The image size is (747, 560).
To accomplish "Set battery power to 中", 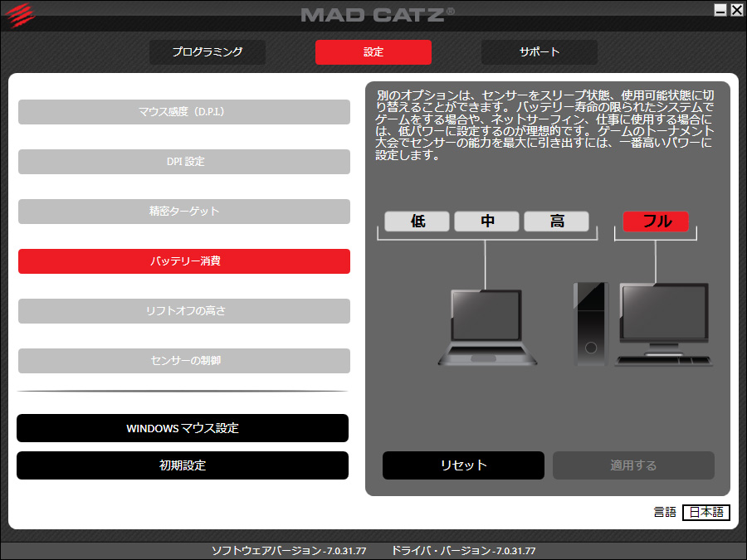I will [x=487, y=222].
